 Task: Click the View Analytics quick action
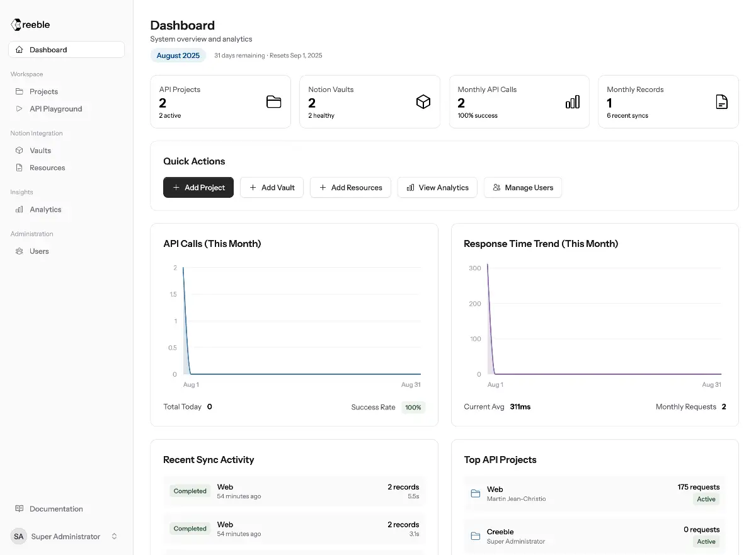[437, 188]
